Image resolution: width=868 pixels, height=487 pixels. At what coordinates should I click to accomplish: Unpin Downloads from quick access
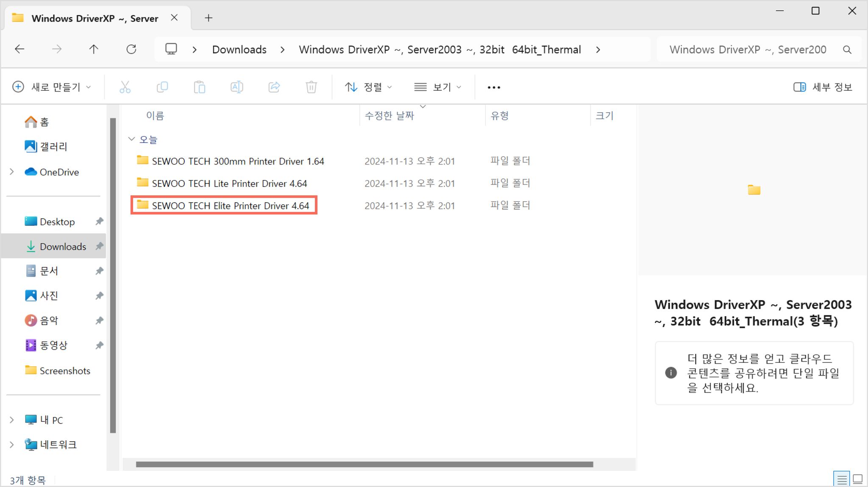tap(99, 246)
